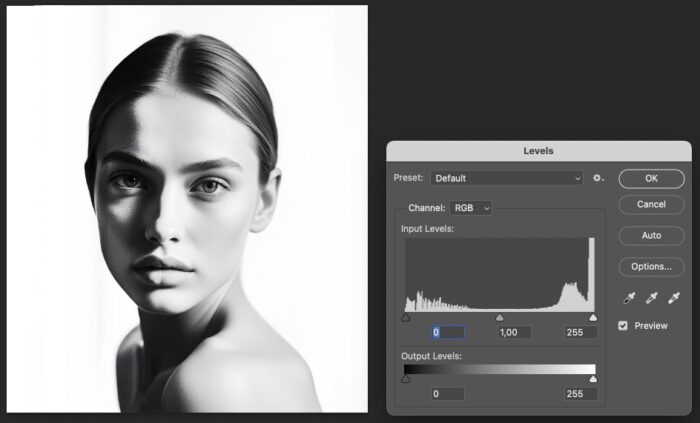Viewport: 700px width, 423px height.
Task: Click the Auto button
Action: tap(651, 236)
